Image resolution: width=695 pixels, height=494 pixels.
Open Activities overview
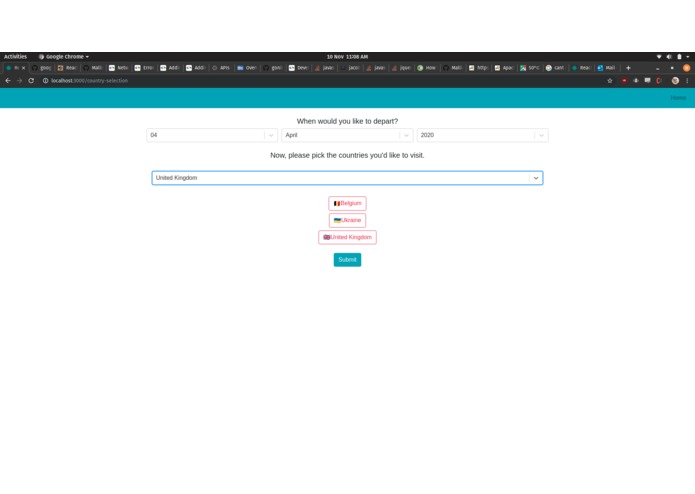click(16, 57)
